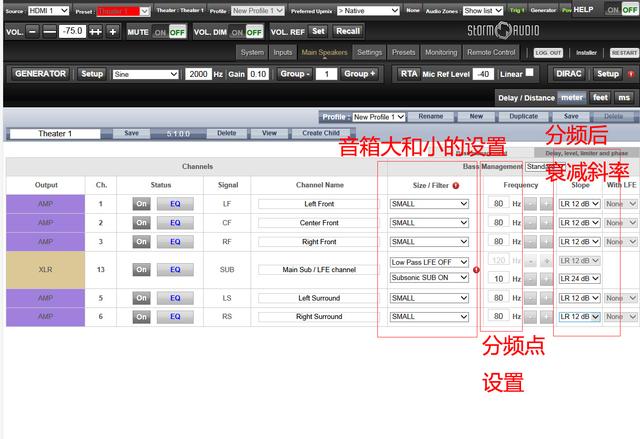The height and width of the screenshot is (439, 640).
Task: Open EQ for Left Front channel
Action: [174, 204]
